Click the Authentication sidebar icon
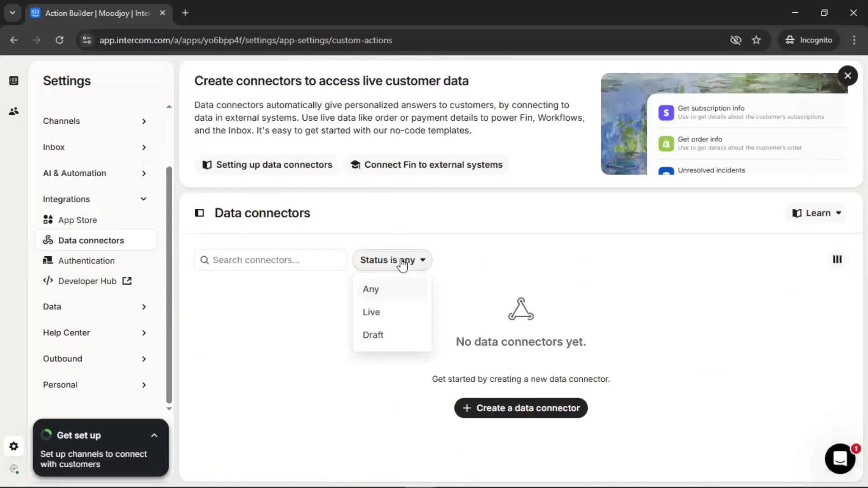The width and height of the screenshot is (868, 488). [48, 260]
